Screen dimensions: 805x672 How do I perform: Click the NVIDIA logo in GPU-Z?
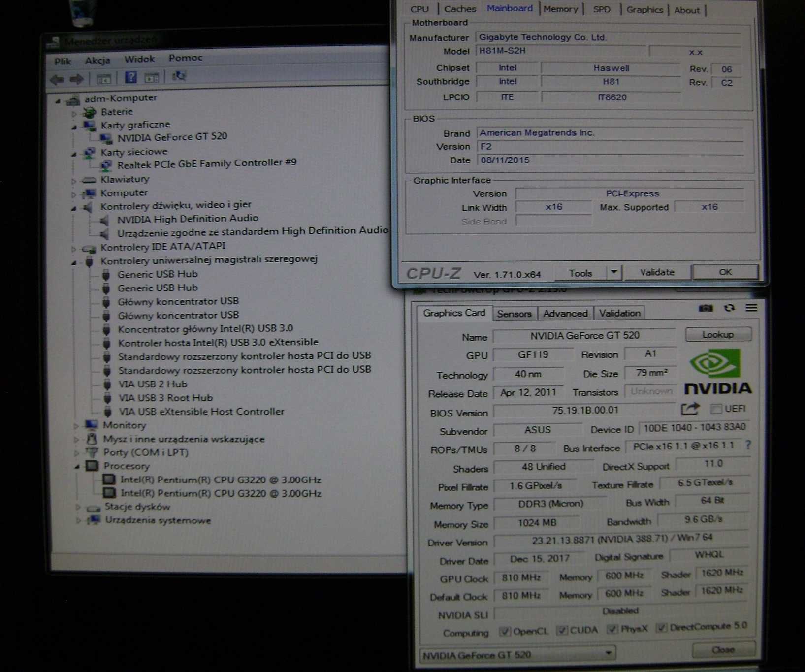718,372
